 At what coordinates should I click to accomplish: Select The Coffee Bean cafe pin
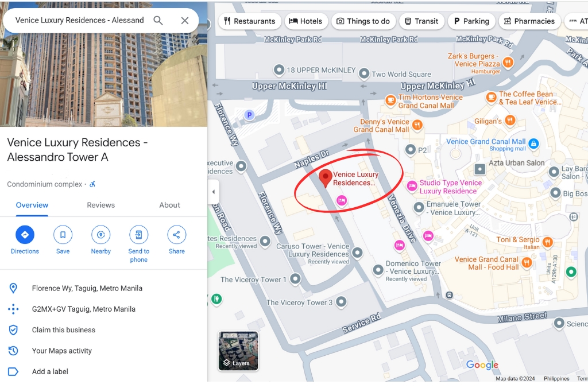point(491,97)
